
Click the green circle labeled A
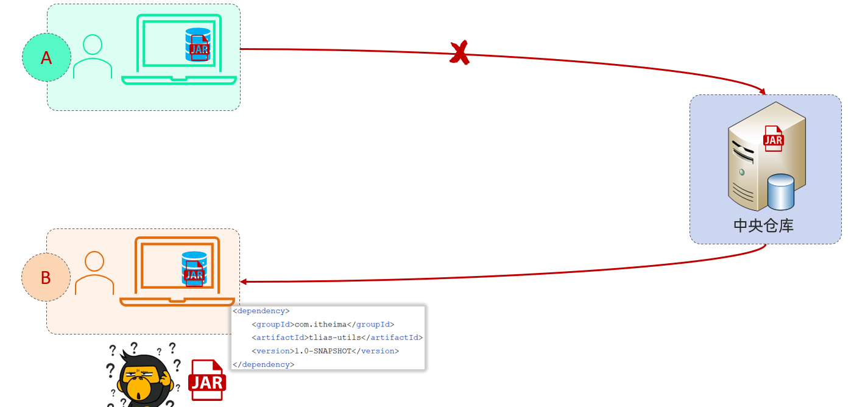46,57
